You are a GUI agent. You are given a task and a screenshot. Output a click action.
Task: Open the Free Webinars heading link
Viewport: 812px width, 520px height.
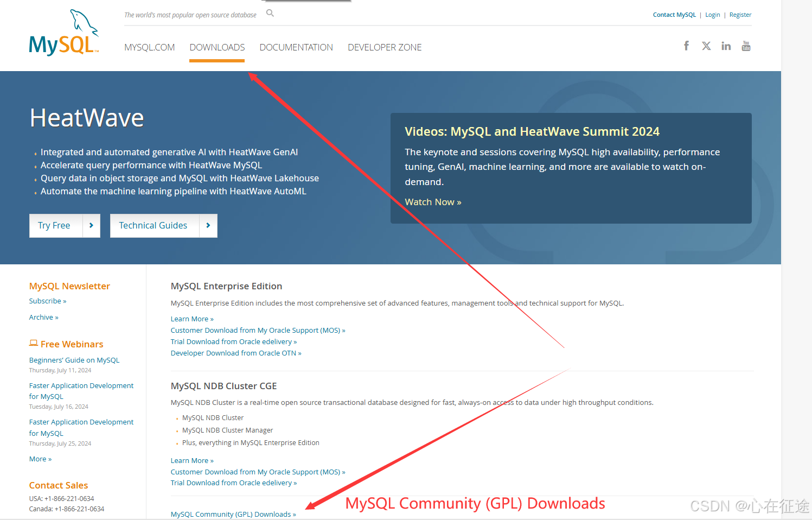click(72, 344)
